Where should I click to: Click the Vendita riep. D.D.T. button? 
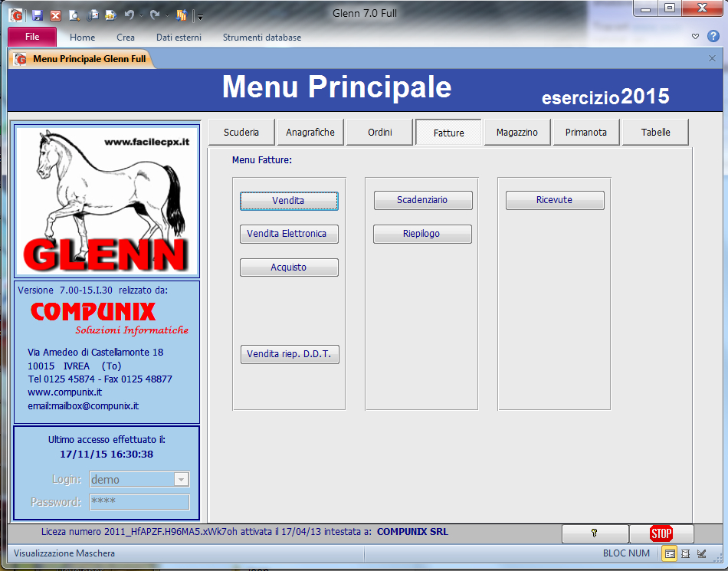290,354
